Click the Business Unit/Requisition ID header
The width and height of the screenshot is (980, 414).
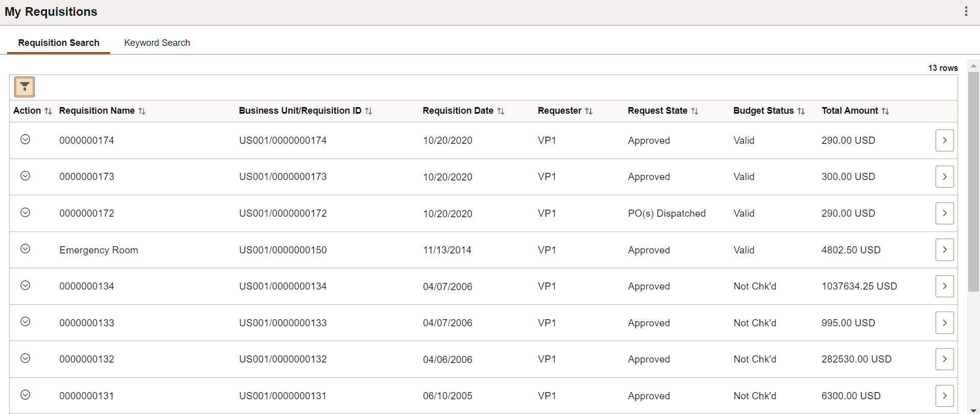[x=300, y=111]
